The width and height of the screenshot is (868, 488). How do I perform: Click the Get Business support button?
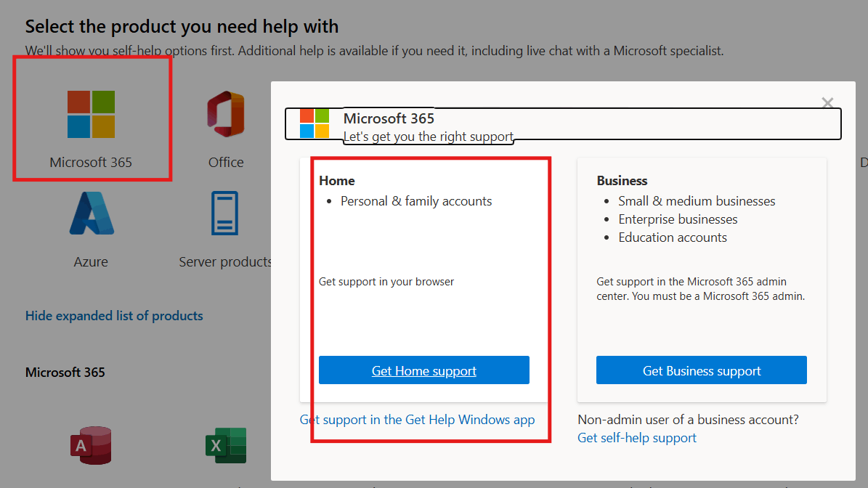tap(702, 370)
